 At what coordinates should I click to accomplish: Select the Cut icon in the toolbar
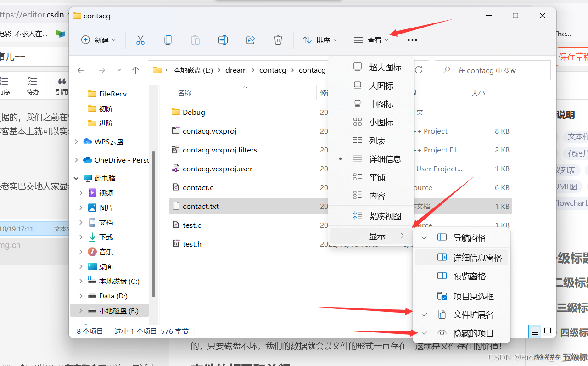point(140,40)
